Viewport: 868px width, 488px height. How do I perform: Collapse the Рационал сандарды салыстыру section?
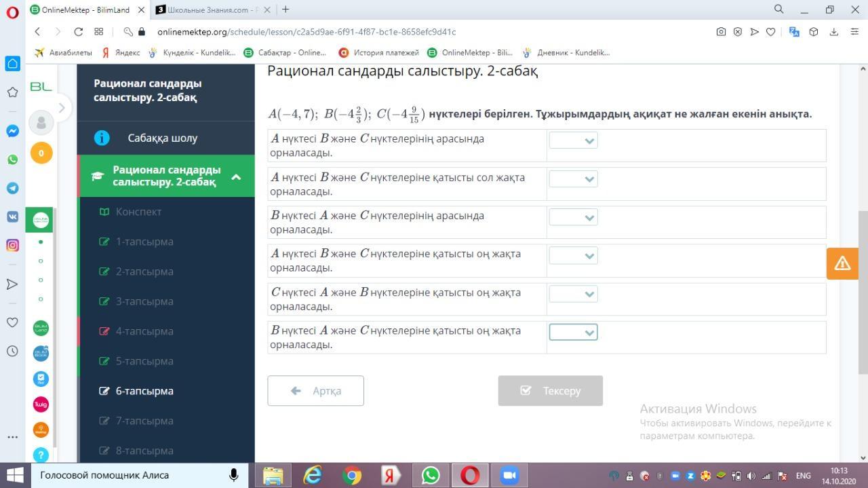tap(236, 176)
